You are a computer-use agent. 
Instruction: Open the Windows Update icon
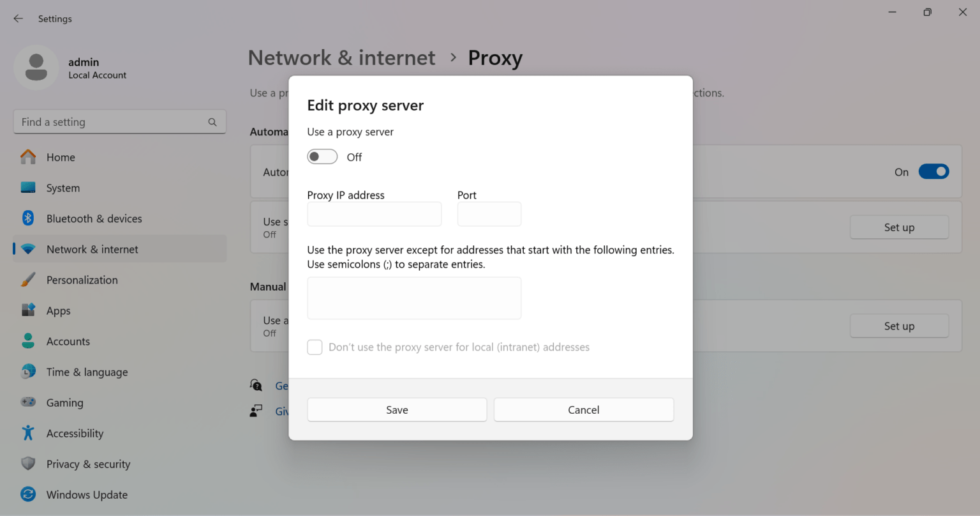tap(28, 494)
